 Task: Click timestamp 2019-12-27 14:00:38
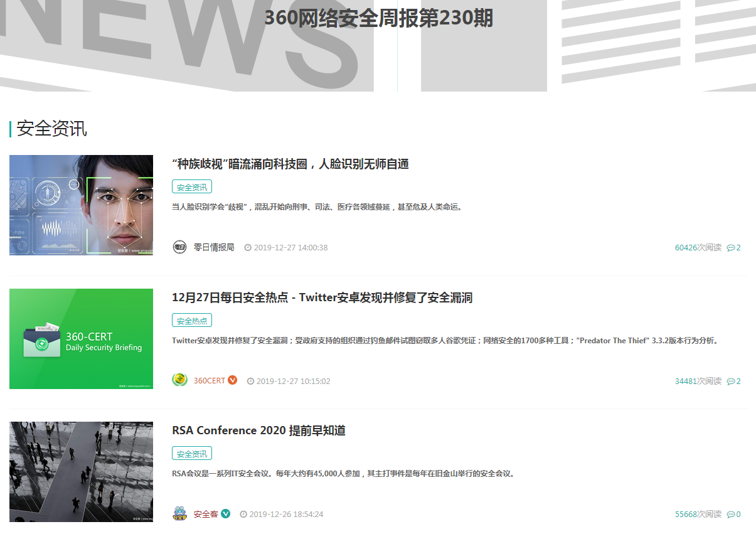point(290,247)
